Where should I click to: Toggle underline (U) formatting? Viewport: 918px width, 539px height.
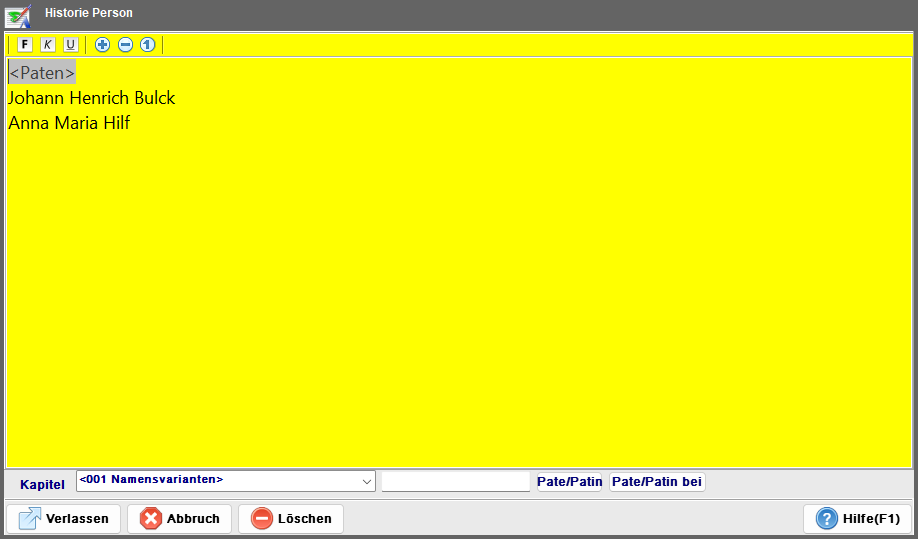pyautogui.click(x=70, y=45)
